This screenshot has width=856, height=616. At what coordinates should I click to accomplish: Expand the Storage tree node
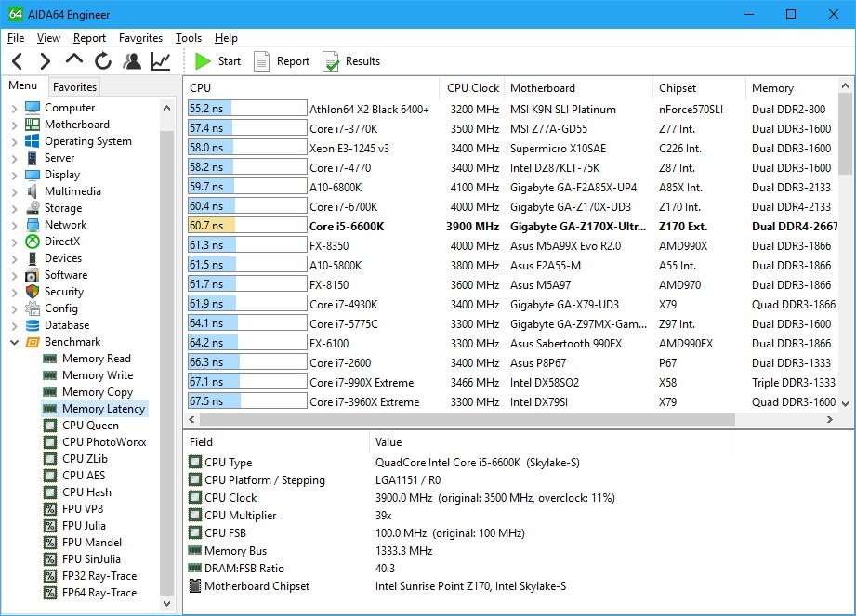[x=14, y=208]
